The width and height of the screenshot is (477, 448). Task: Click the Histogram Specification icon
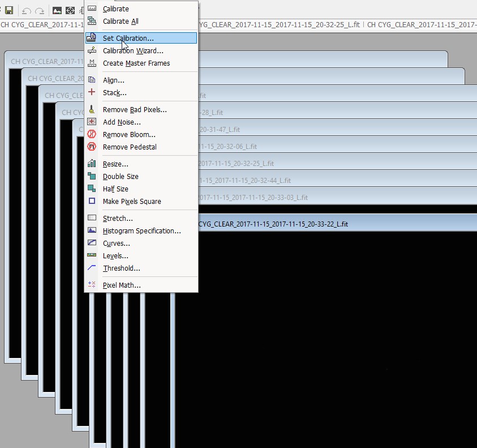92,231
